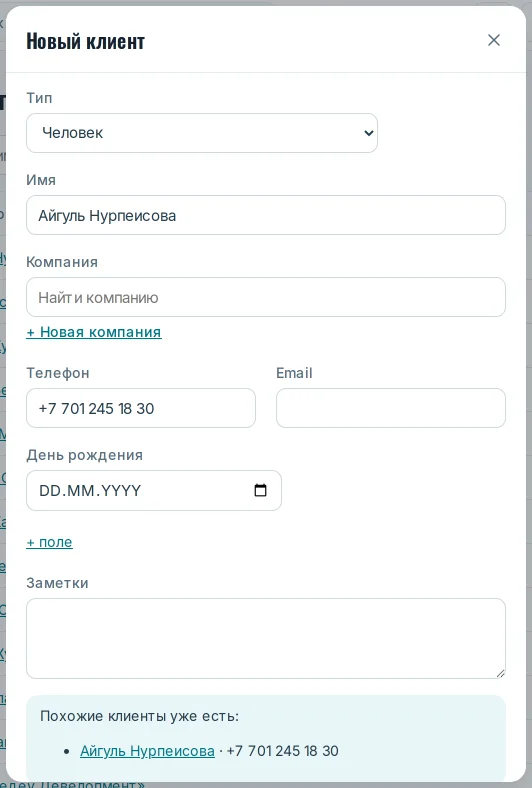
Task: Click the Имя field with Айгуль Нурпеисова
Action: coord(266,215)
